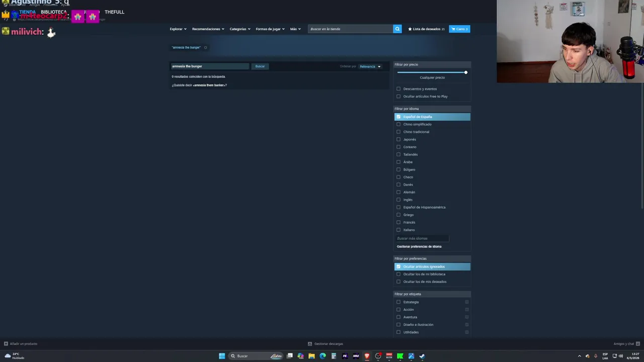Open Gestionar descargas download icon
This screenshot has width=644, height=362.
310,344
